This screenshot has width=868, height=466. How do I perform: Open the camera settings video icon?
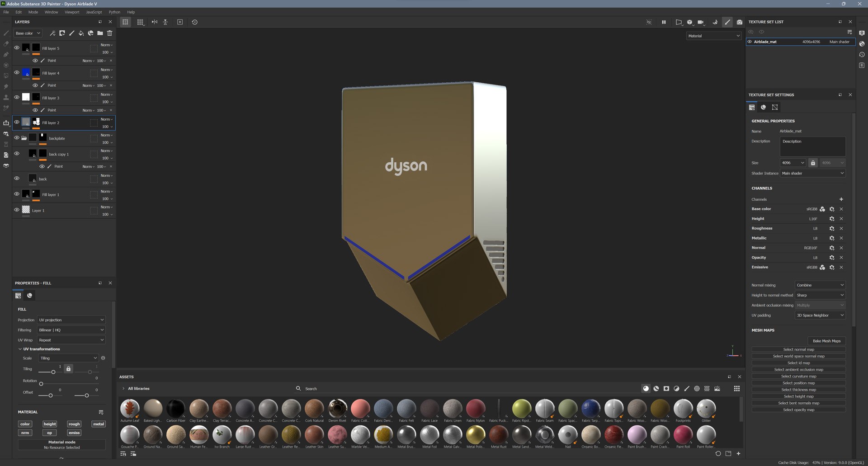tap(701, 22)
